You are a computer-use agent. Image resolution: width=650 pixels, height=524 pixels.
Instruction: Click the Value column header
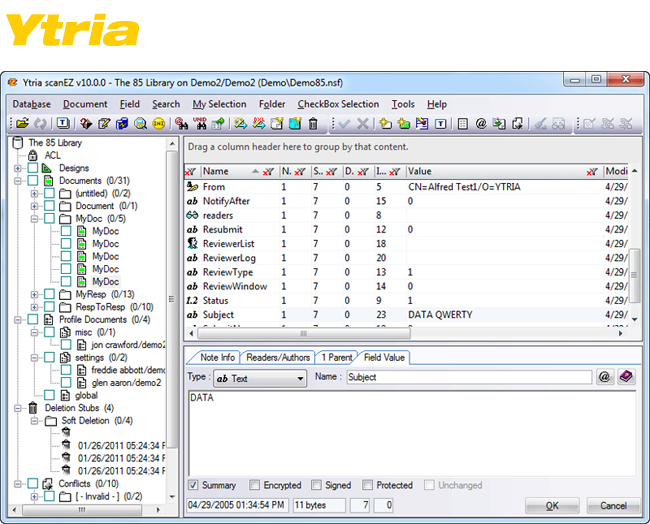tap(495, 171)
